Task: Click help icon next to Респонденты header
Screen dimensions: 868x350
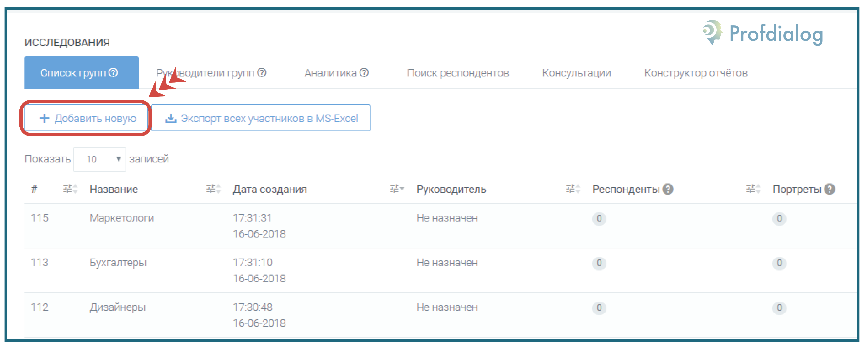Action: (x=668, y=189)
